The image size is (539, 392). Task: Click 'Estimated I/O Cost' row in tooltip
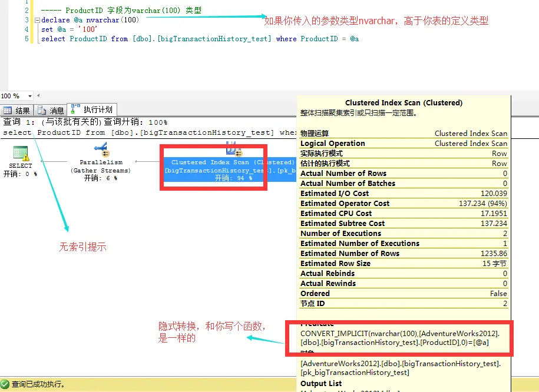[x=404, y=193]
